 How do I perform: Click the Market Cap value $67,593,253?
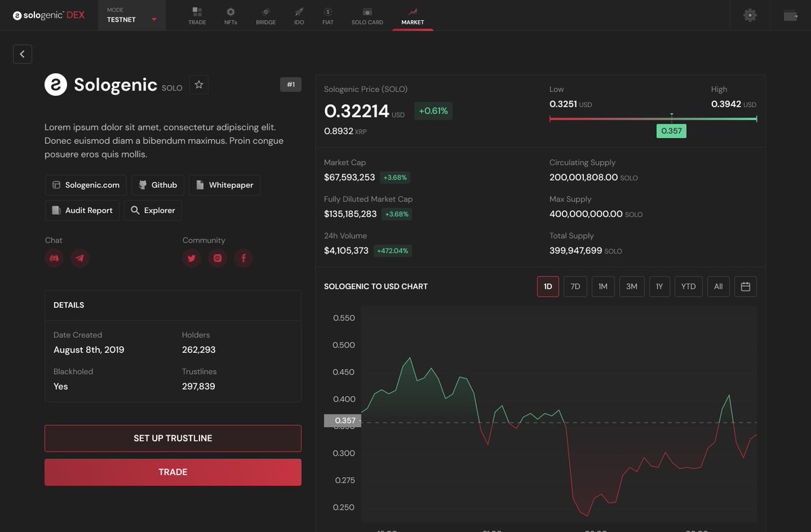pyautogui.click(x=349, y=177)
